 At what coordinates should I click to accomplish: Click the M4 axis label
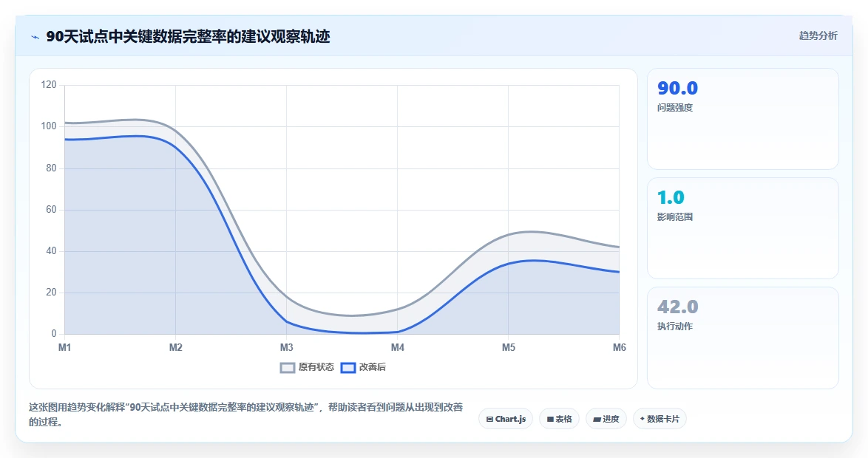pos(398,347)
